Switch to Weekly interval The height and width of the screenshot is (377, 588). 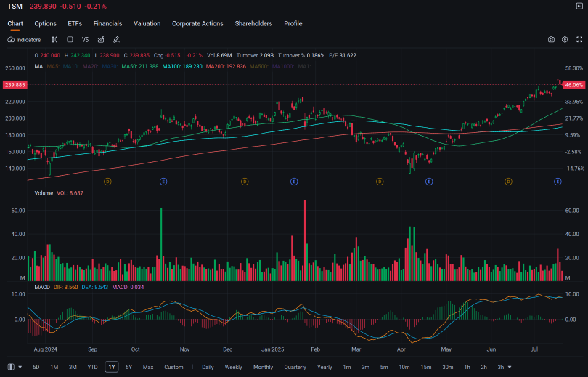tap(233, 367)
